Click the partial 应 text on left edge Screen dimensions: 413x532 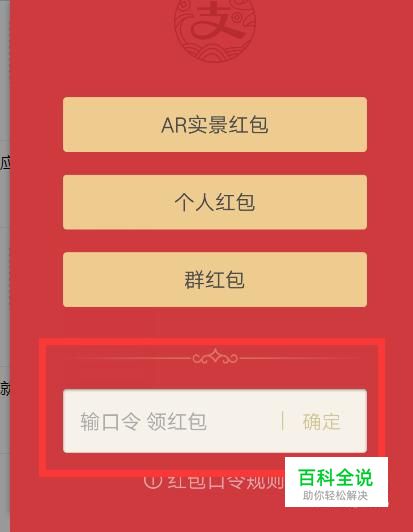(5, 163)
